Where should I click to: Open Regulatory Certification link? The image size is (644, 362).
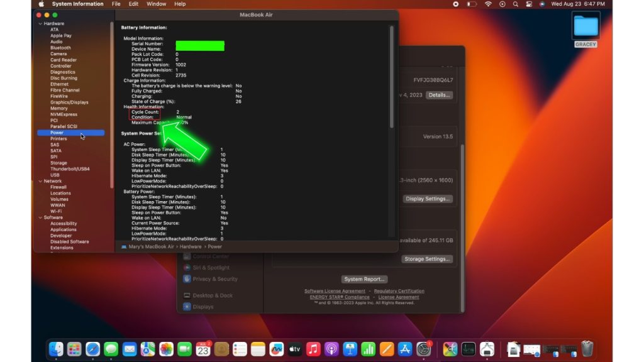pos(399,291)
